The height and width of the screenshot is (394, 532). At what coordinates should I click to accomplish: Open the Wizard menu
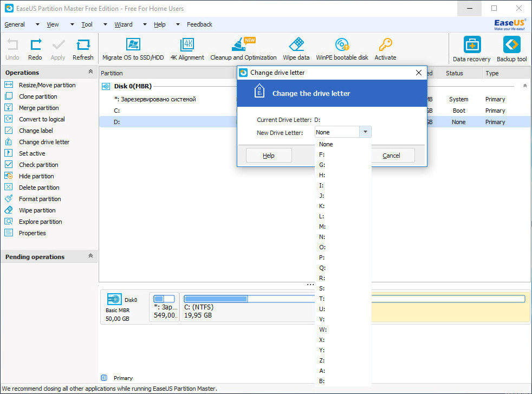[x=124, y=24]
